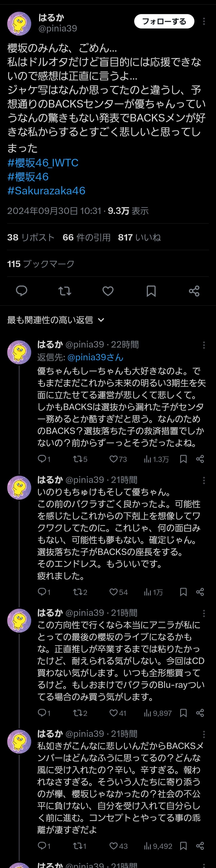
Task: Reply to the main post via speech-bubble icon
Action: pos(22,291)
